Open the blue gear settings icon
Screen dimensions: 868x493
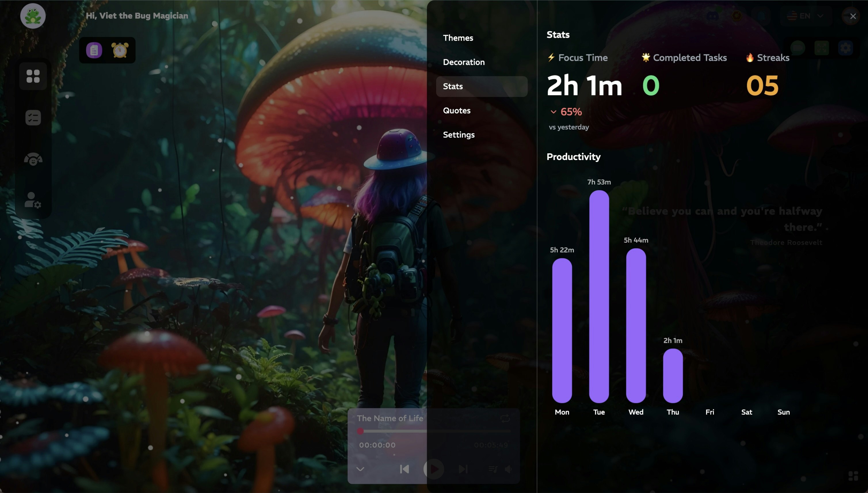(846, 48)
